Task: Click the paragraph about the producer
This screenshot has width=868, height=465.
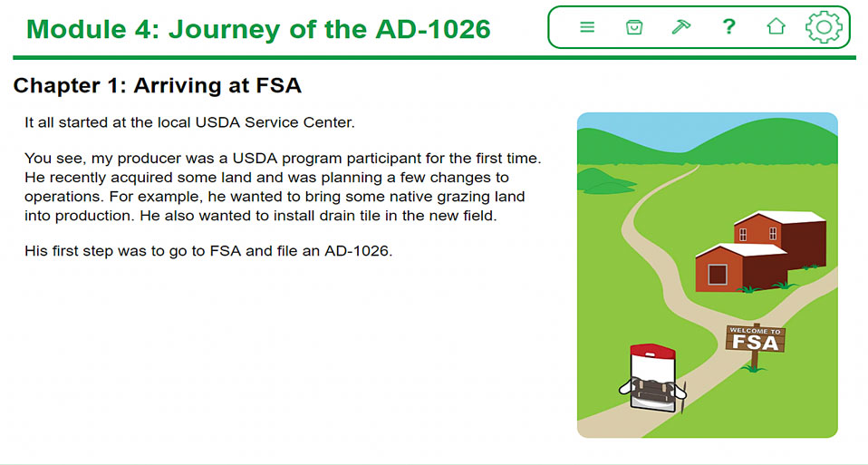Action: click(283, 187)
